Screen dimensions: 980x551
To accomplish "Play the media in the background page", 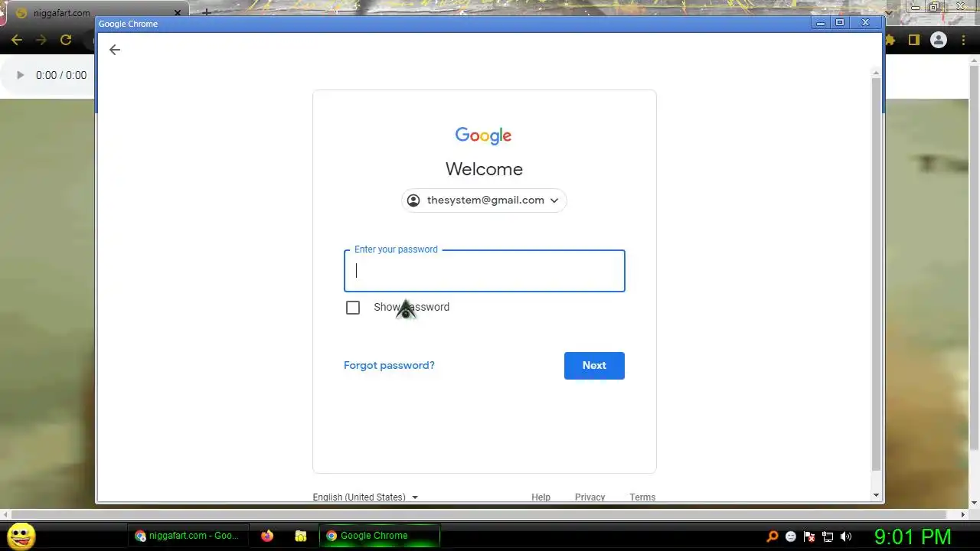I will click(20, 75).
